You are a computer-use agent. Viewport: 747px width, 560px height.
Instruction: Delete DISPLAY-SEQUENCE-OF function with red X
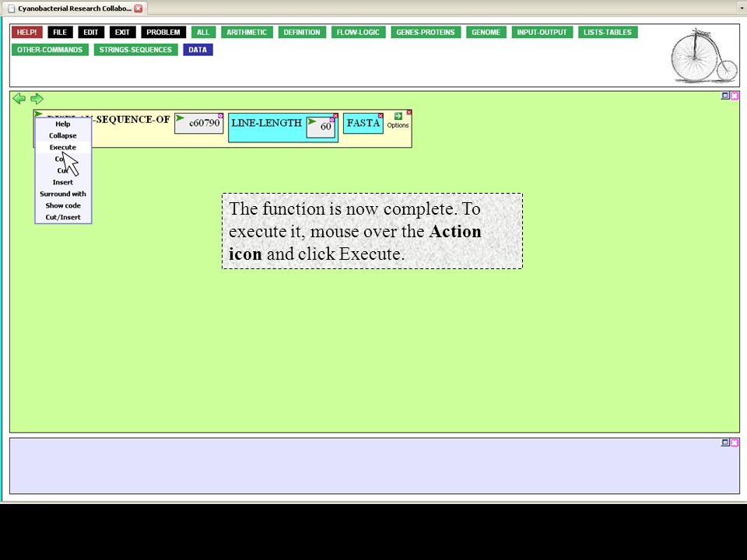[x=409, y=112]
